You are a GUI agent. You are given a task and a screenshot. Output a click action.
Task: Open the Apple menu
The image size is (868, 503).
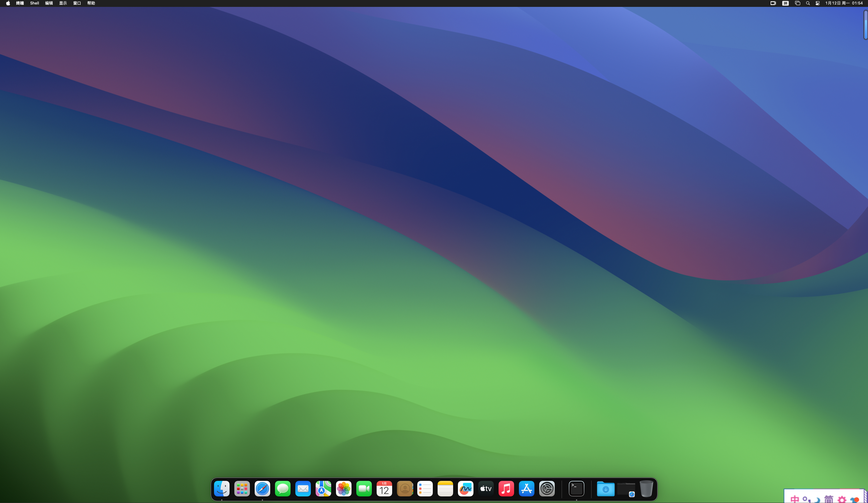(7, 3)
